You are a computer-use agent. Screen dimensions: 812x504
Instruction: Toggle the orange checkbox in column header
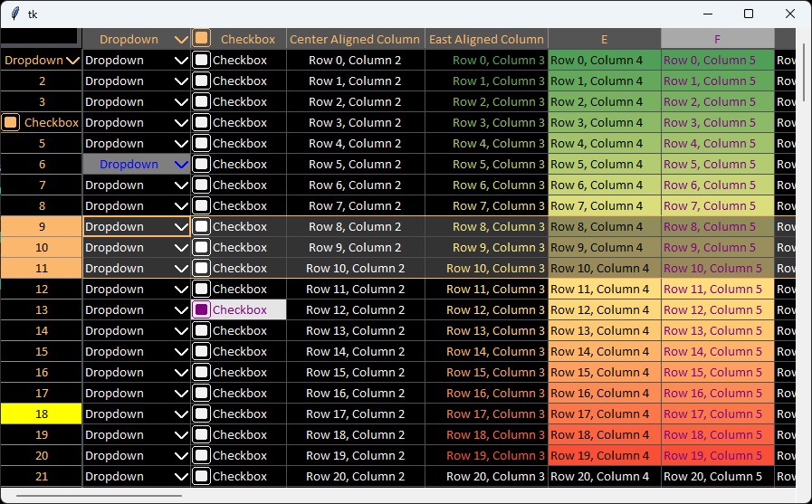[x=202, y=39]
